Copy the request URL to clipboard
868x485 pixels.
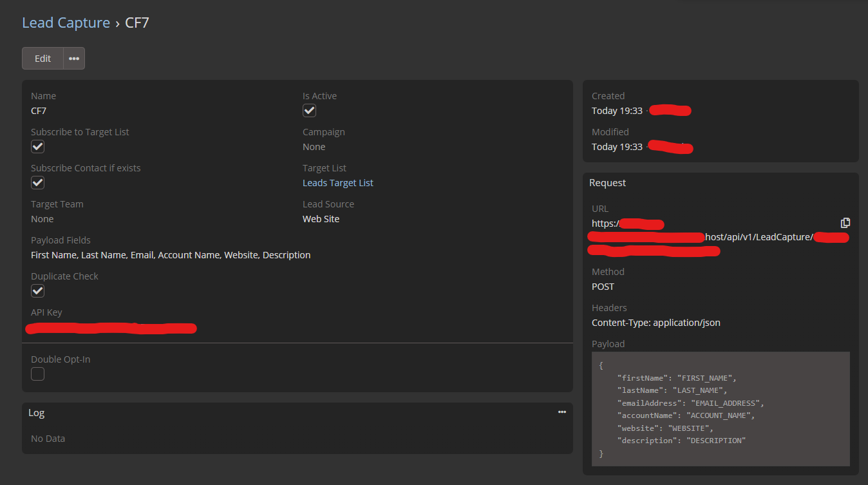pos(845,223)
